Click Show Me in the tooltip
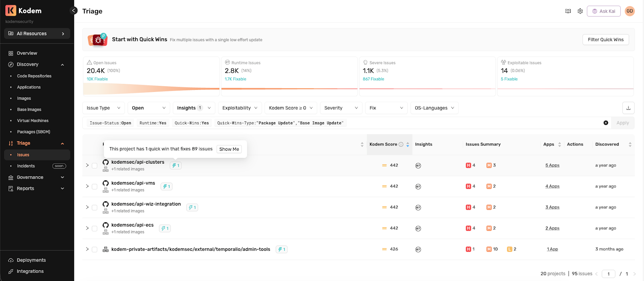 229,149
